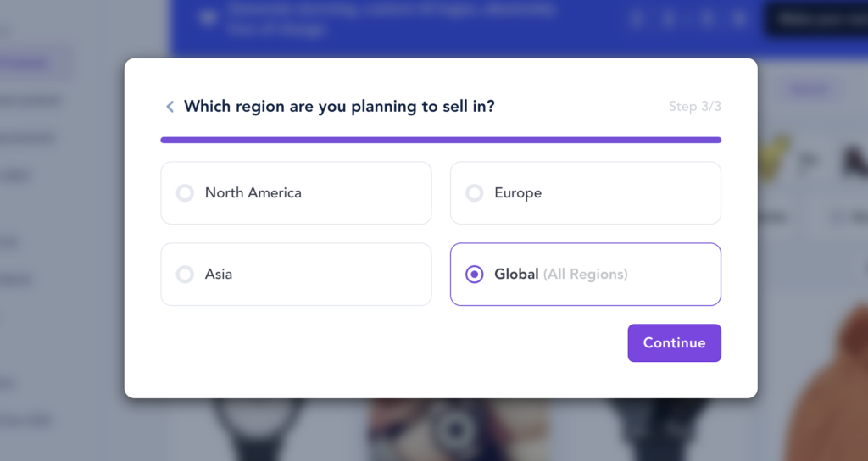Click the megaphone icon in blurred top banner
This screenshot has width=868, height=461.
click(208, 19)
